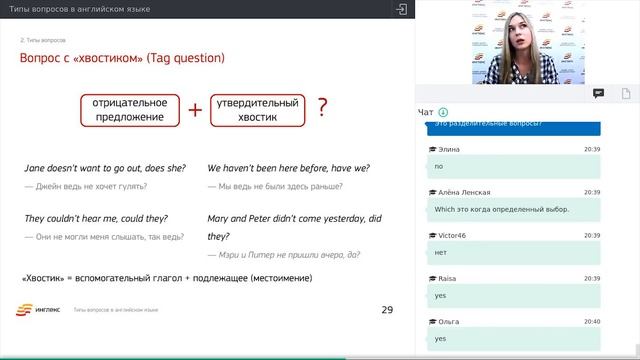Click sentence "We haven't been here before, have we?"
This screenshot has width=640, height=360.
pyautogui.click(x=289, y=168)
